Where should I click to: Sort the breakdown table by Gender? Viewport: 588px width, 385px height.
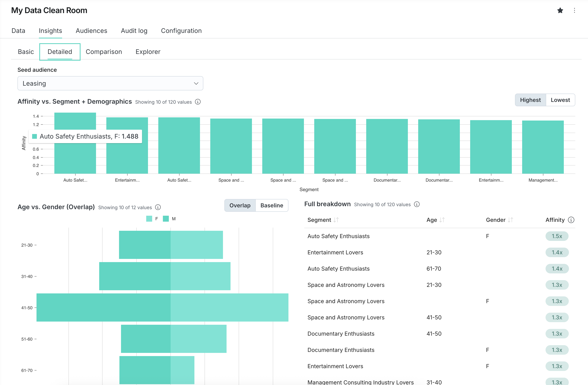(511, 220)
